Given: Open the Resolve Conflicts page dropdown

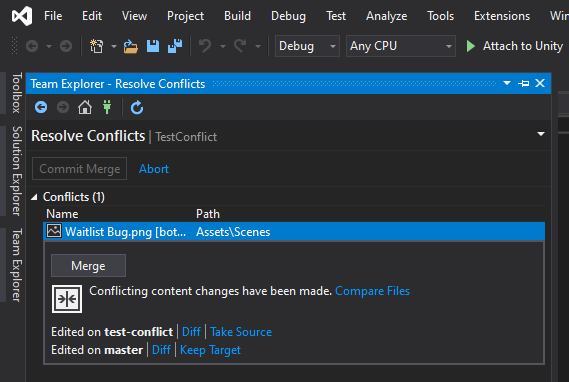Looking at the screenshot, I should (541, 134).
